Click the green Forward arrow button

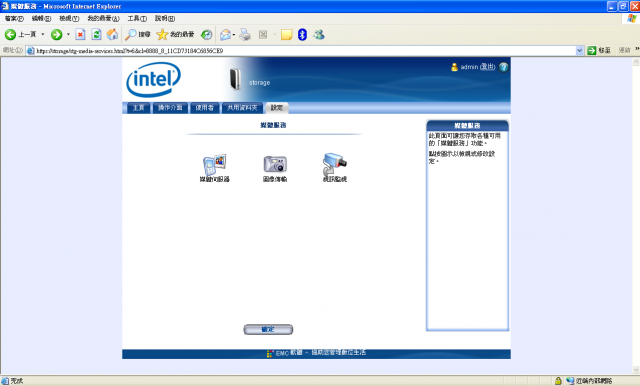[56, 35]
